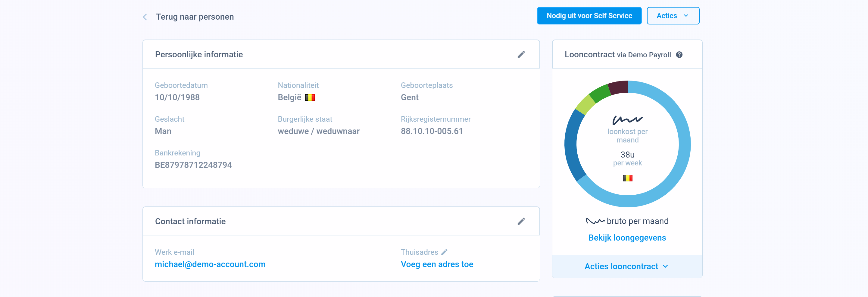Click the hidden bruto per maand scribble
Viewport: 868px width, 297px height.
pos(595,221)
